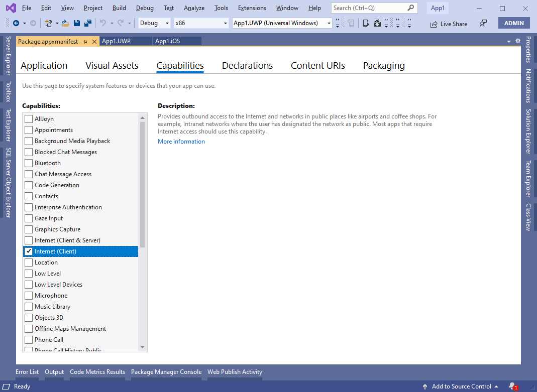
Task: Open the App1.UWP startup project dropdown
Action: click(x=329, y=23)
